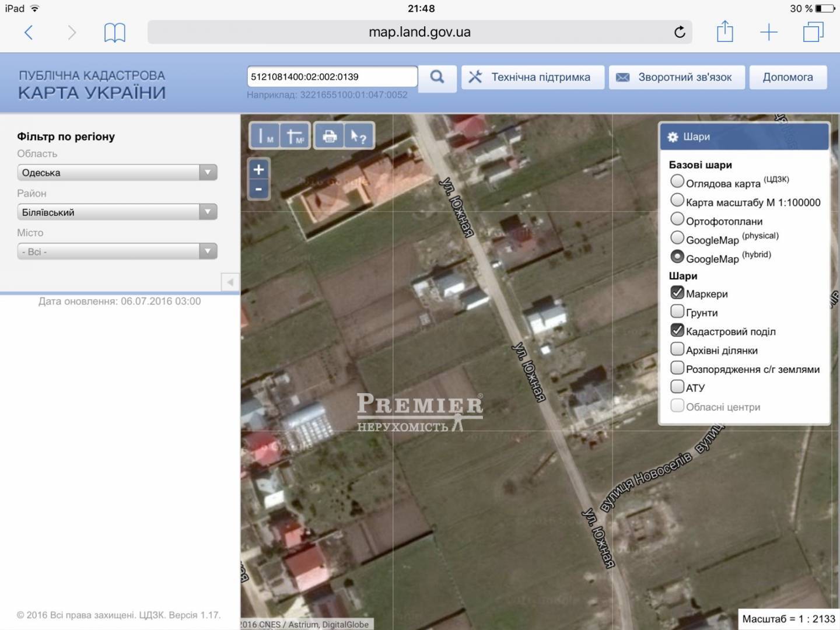
Task: Reload the page in Safari
Action: pos(680,32)
